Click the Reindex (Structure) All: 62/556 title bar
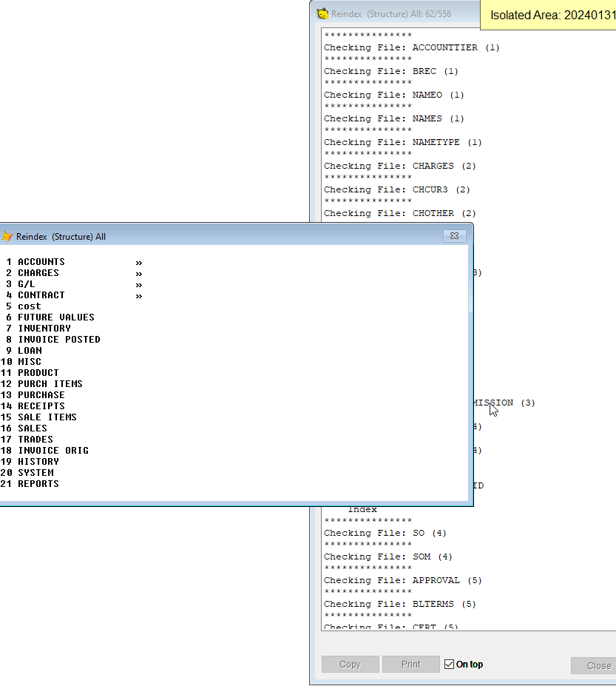 tap(396, 13)
